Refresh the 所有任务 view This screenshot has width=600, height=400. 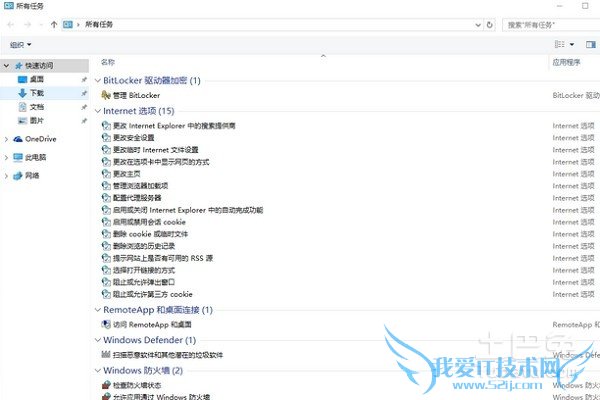tap(489, 25)
